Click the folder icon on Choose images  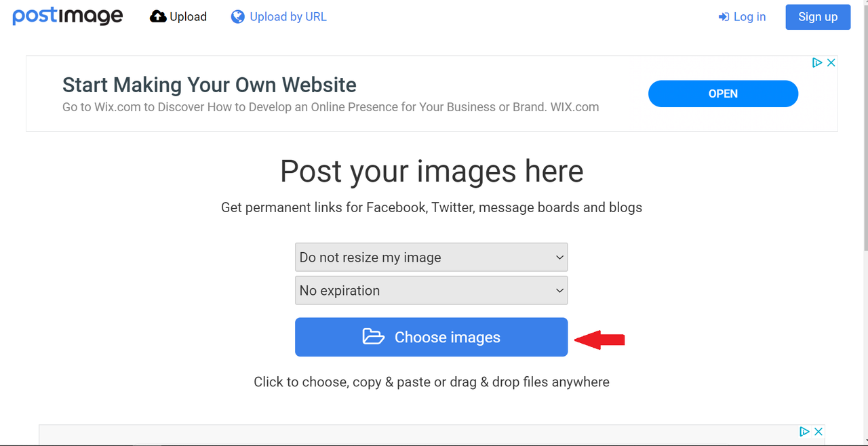pos(374,337)
